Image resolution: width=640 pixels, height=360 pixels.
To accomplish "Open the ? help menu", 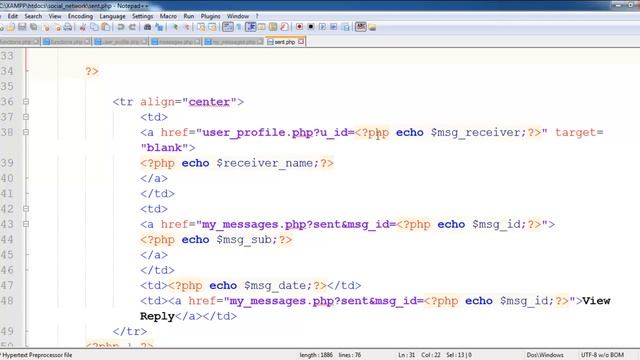I will click(257, 16).
